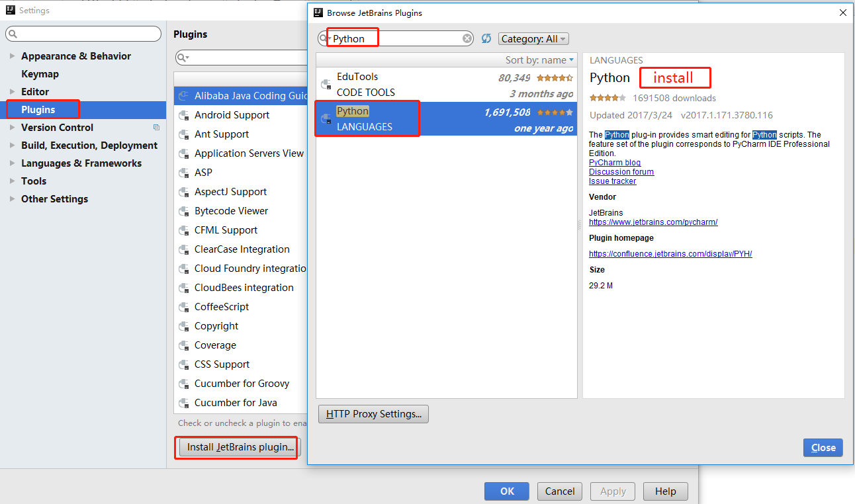This screenshot has height=504, width=855.
Task: Click the ClearCase Integration plugin icon
Action: (x=185, y=249)
